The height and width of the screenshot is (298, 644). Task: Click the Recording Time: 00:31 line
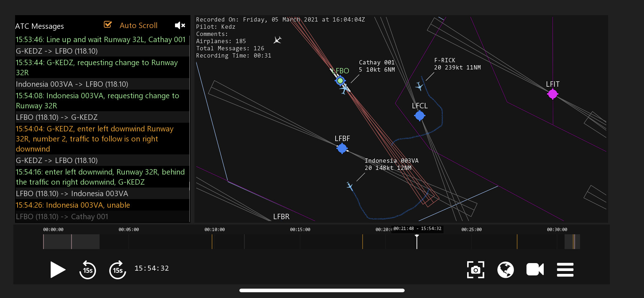234,56
